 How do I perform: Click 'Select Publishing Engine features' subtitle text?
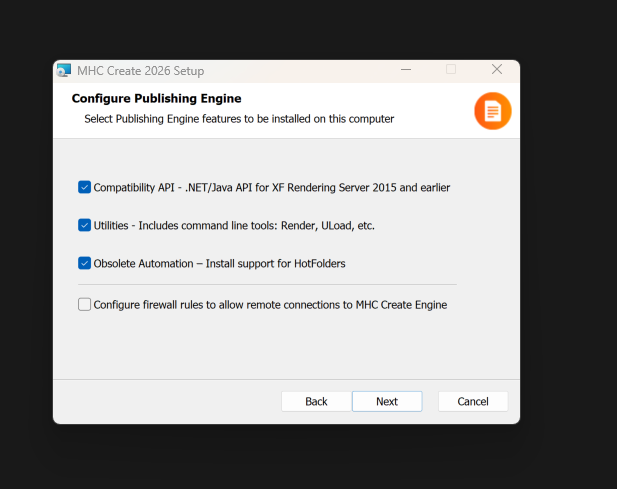coord(239,119)
